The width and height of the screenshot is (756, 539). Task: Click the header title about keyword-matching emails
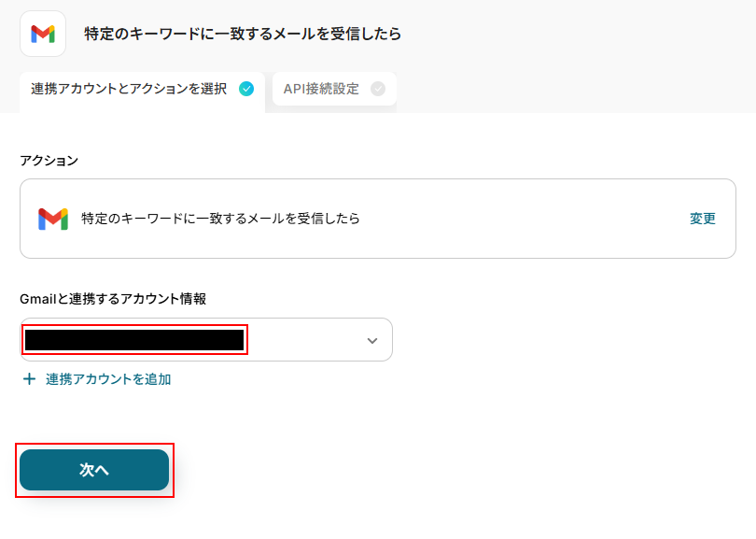pos(243,34)
